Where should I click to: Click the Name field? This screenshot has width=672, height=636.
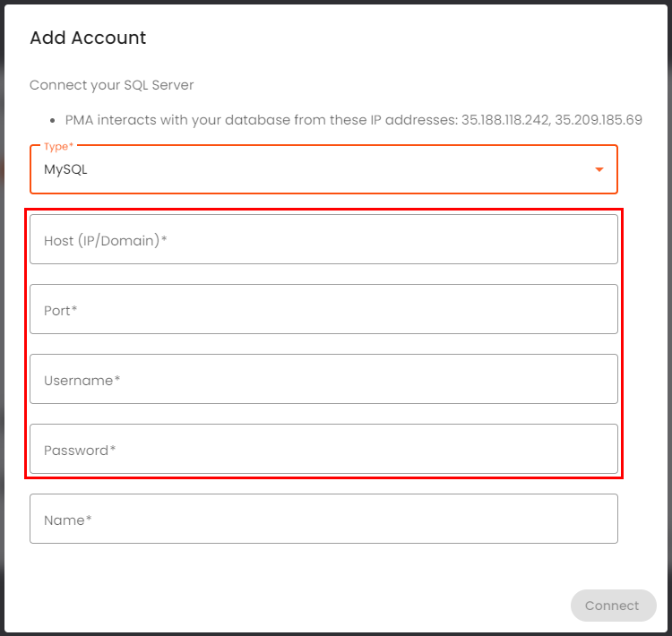323,519
